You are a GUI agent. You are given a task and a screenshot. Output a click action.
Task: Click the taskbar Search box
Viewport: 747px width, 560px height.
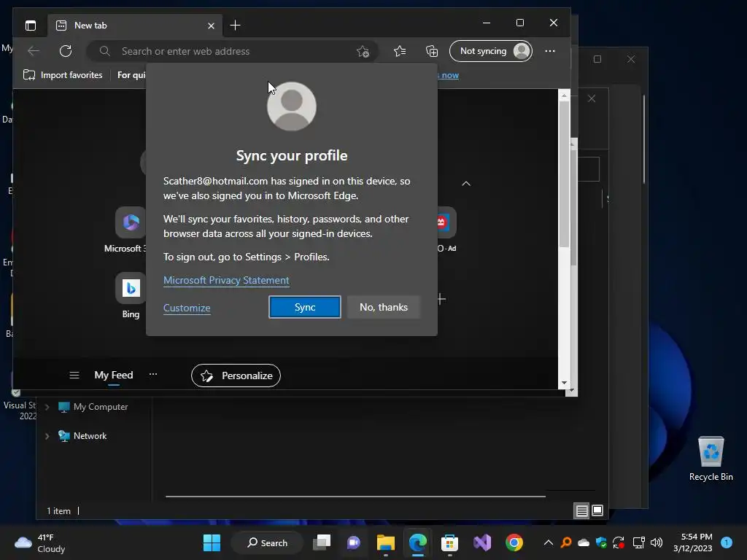tap(267, 542)
